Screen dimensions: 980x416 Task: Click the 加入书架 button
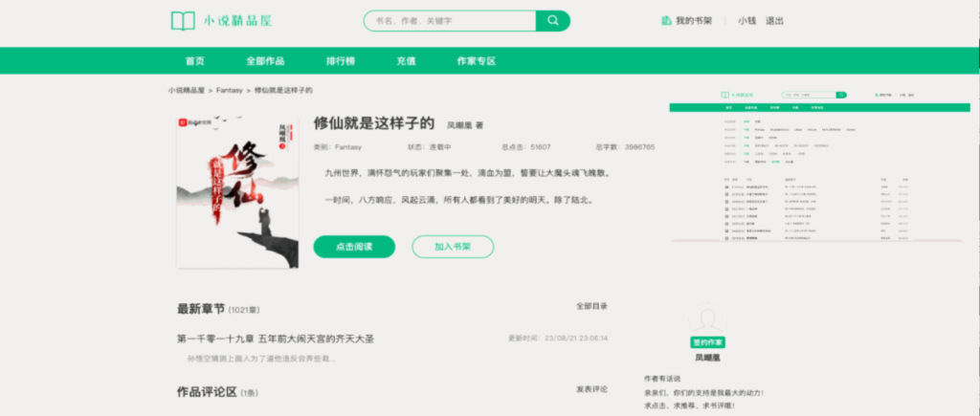pos(453,247)
